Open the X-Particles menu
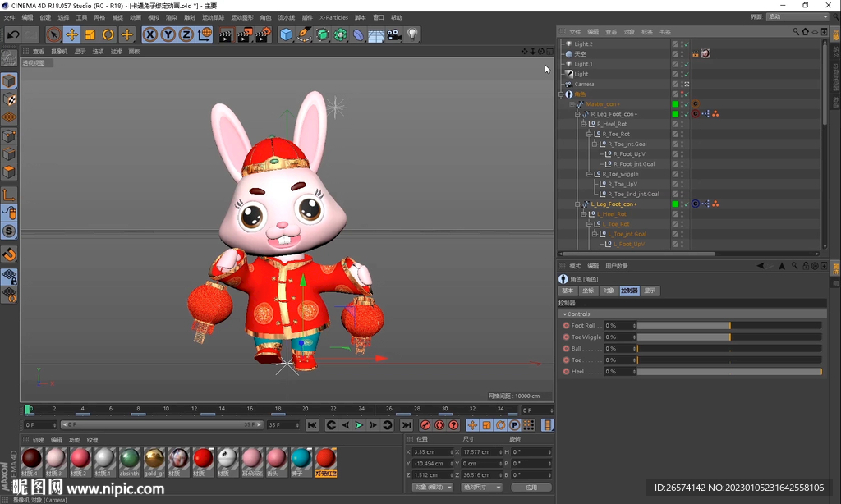841x504 pixels. click(x=333, y=18)
